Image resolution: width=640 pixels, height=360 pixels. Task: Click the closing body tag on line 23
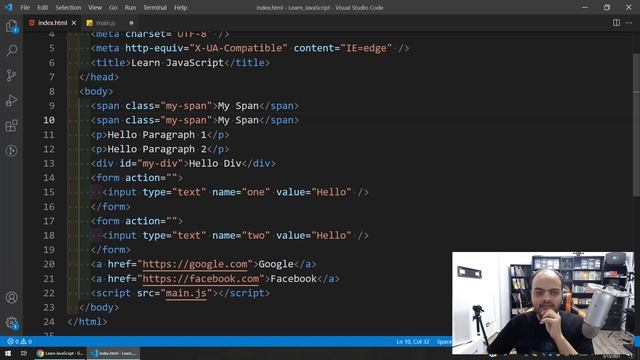(99, 307)
